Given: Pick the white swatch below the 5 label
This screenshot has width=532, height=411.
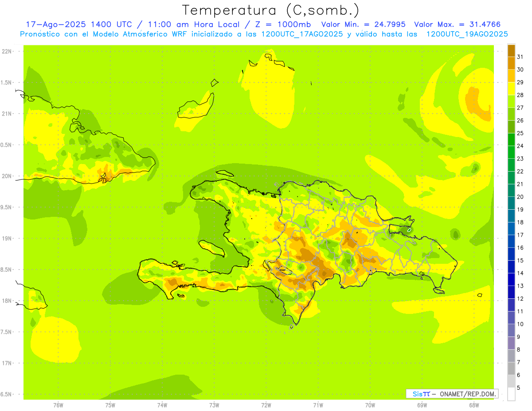Looking at the screenshot, I should (511, 394).
